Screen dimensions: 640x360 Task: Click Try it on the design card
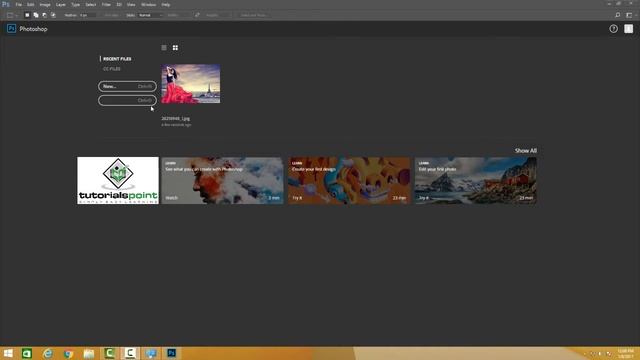coord(297,198)
